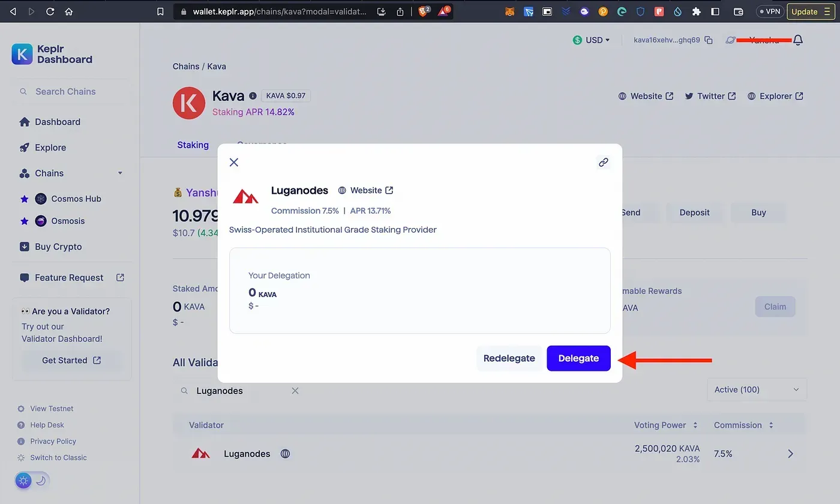Viewport: 840px width, 504px height.
Task: Click the validator search field
Action: [240, 391]
